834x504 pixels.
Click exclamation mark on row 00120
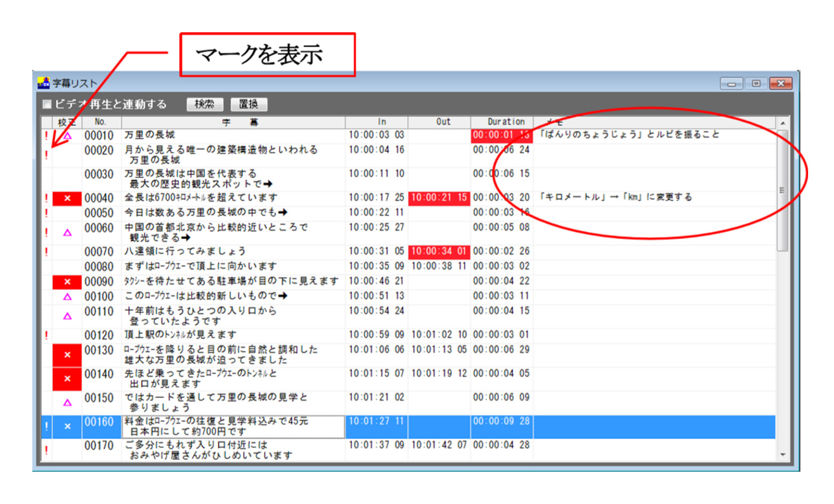click(46, 335)
